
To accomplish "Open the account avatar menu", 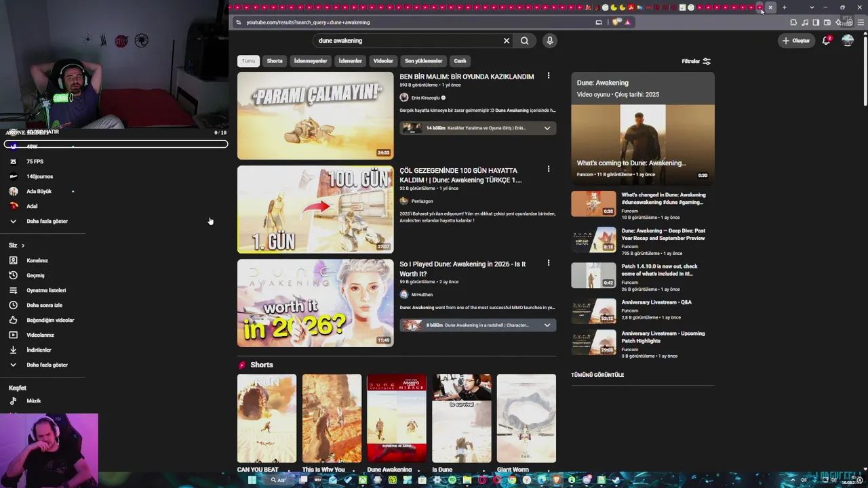I will tap(848, 41).
